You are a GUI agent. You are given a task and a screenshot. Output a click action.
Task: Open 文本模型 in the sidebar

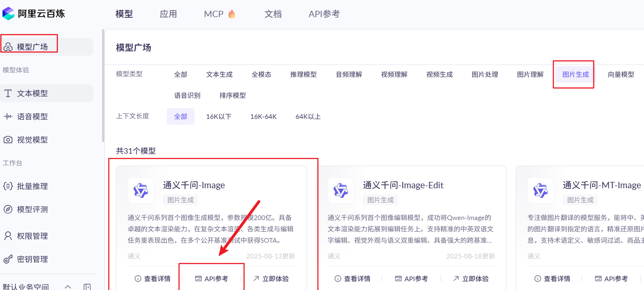click(x=46, y=93)
